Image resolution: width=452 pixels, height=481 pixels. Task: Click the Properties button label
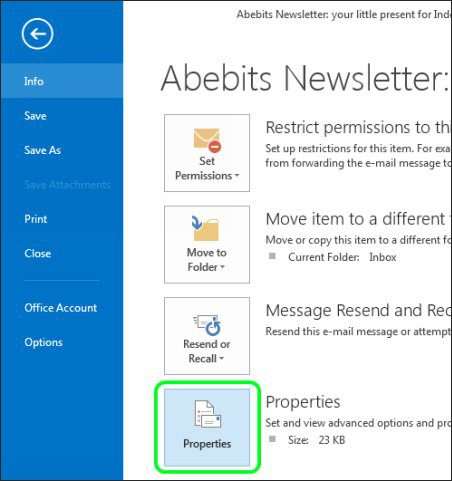(x=207, y=444)
